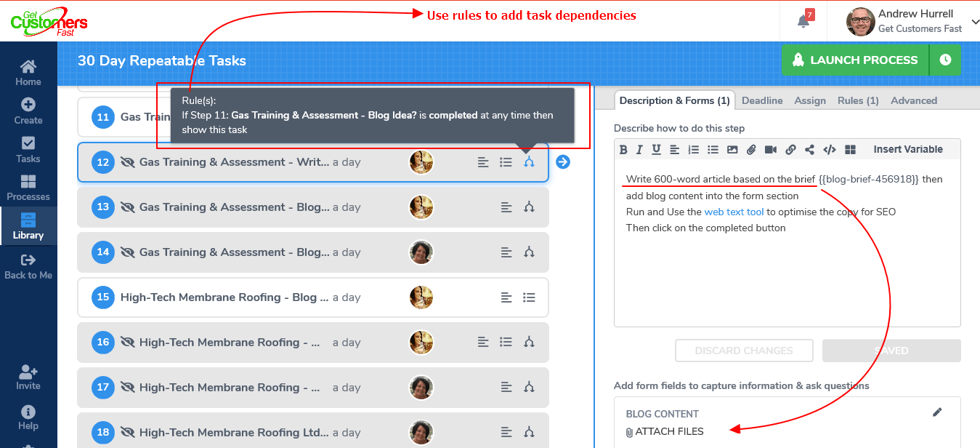The image size is (980, 448).
Task: Click the rules branch icon on step 13
Action: [529, 207]
